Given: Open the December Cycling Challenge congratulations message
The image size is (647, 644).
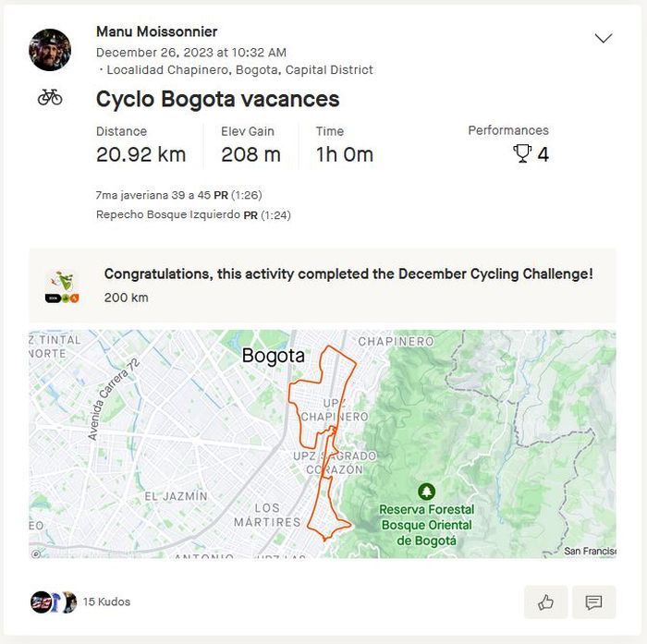Looking at the screenshot, I should pyautogui.click(x=348, y=273).
